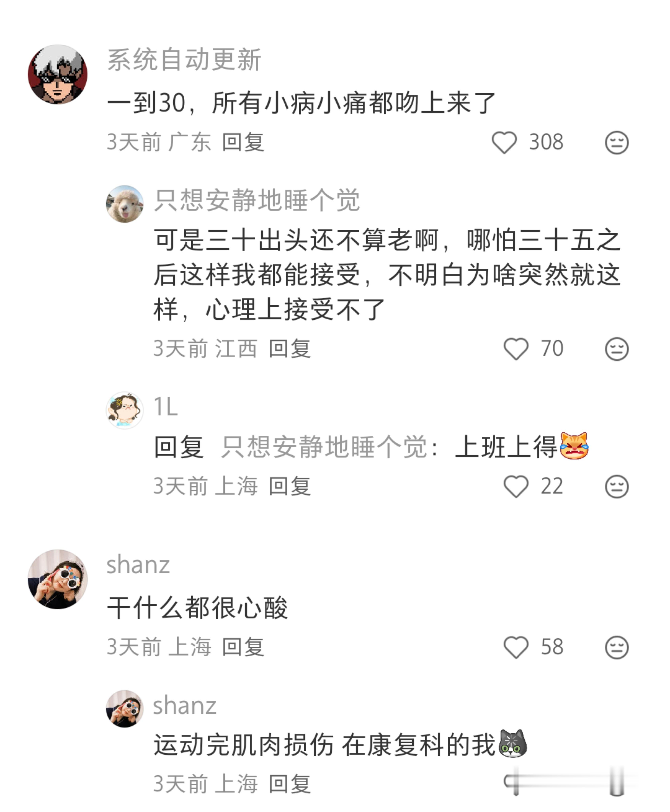Reply to shanz's 干什么都很心酸 comment
The image size is (670, 812).
pyautogui.click(x=243, y=647)
